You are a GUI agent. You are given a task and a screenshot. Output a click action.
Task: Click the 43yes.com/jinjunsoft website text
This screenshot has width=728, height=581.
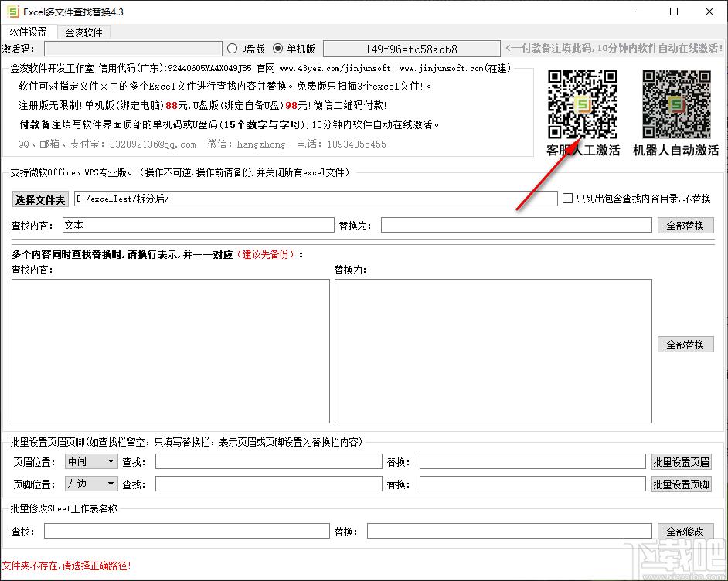pos(335,68)
